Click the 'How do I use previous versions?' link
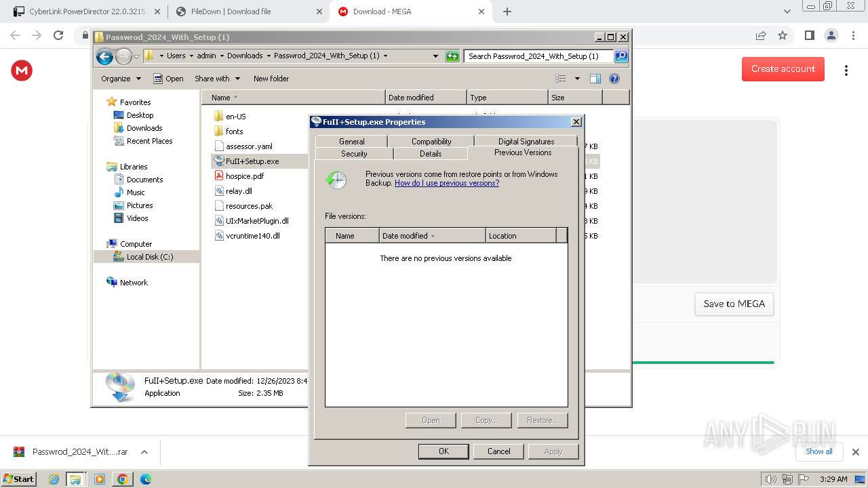This screenshot has height=488, width=868. click(447, 183)
